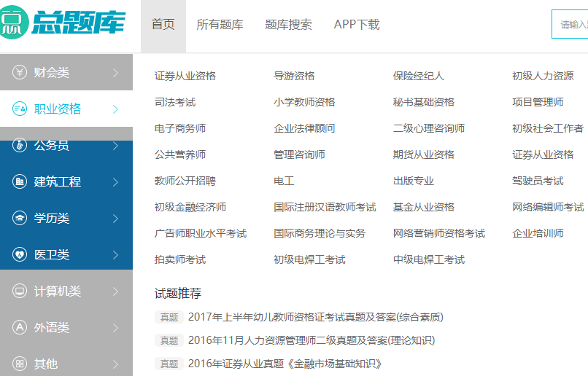Open the 所有题库 navigation item
Viewport: 588px width, 376px height.
click(220, 25)
